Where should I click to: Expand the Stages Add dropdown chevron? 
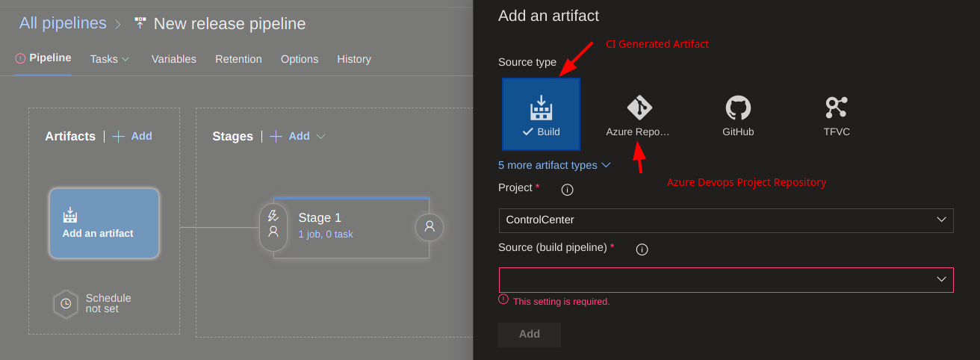(321, 137)
